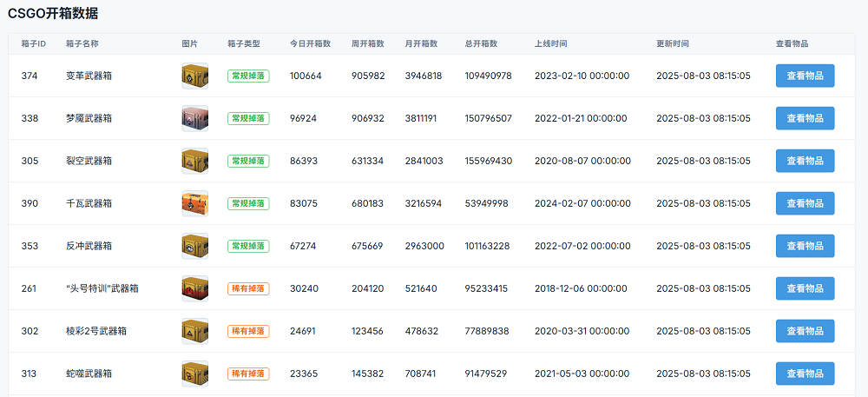Select the case name 裂空武器箱
This screenshot has width=868, height=397.
tap(89, 161)
